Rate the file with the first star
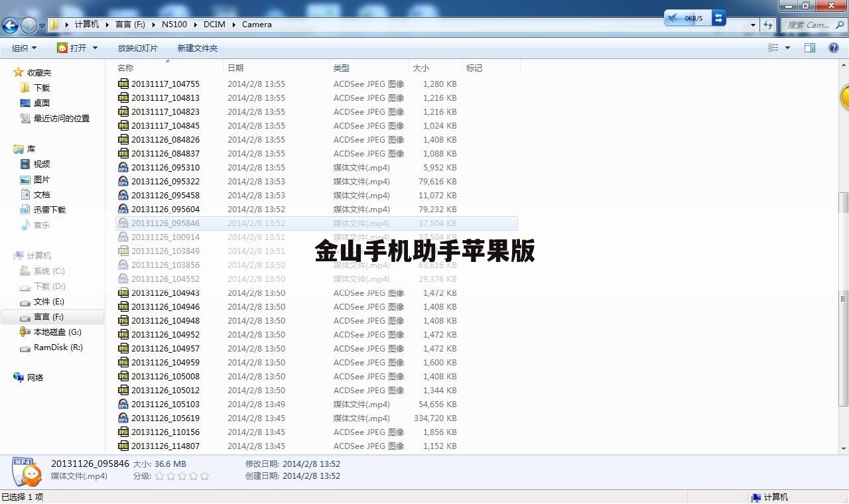 (159, 475)
